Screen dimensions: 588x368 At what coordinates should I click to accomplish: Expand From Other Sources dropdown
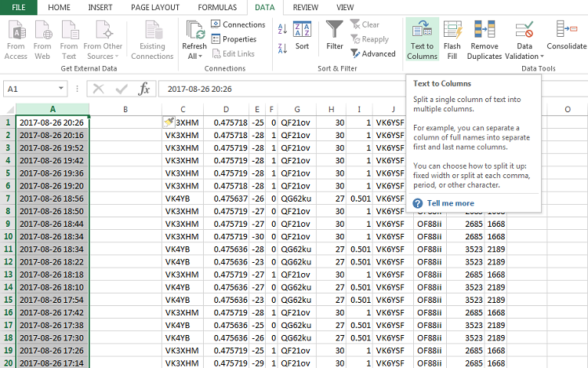pos(104,56)
